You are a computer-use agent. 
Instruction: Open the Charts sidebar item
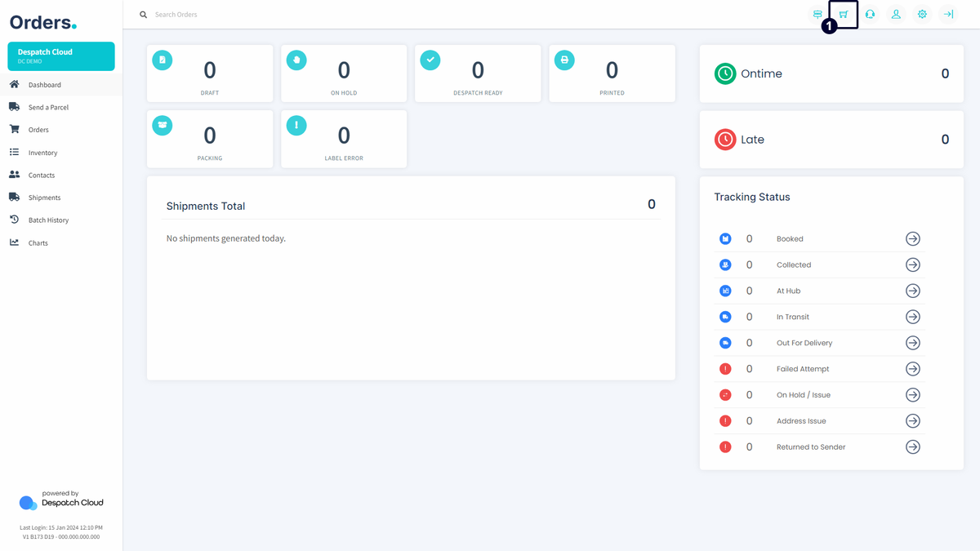(38, 243)
